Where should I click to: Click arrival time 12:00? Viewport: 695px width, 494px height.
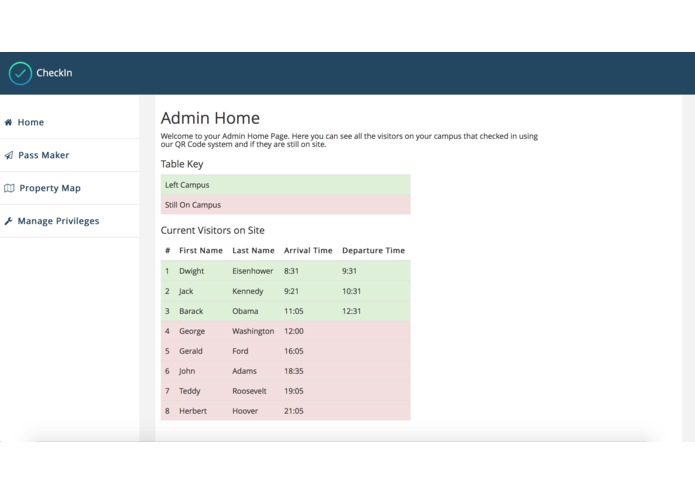294,331
